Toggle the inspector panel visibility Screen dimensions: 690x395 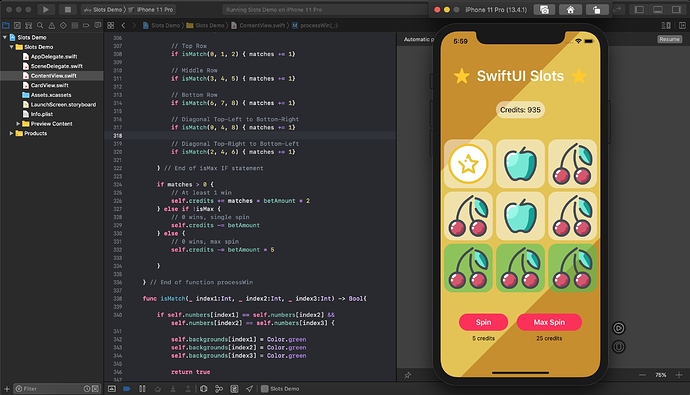click(x=676, y=9)
